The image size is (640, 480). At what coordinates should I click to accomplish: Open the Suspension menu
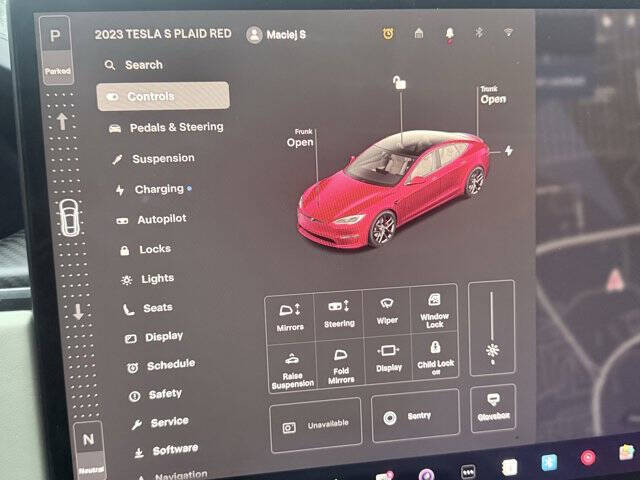(153, 158)
